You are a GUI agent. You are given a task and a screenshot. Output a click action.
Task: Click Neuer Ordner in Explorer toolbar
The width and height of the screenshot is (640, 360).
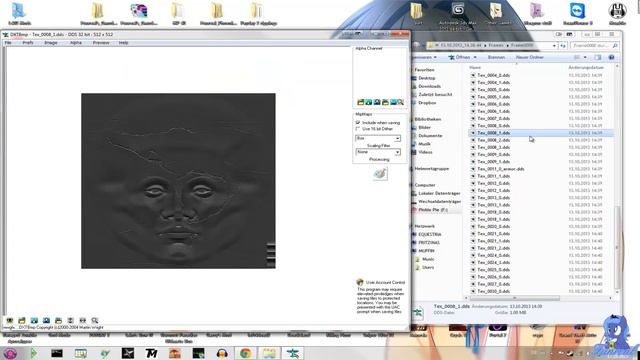tap(529, 57)
